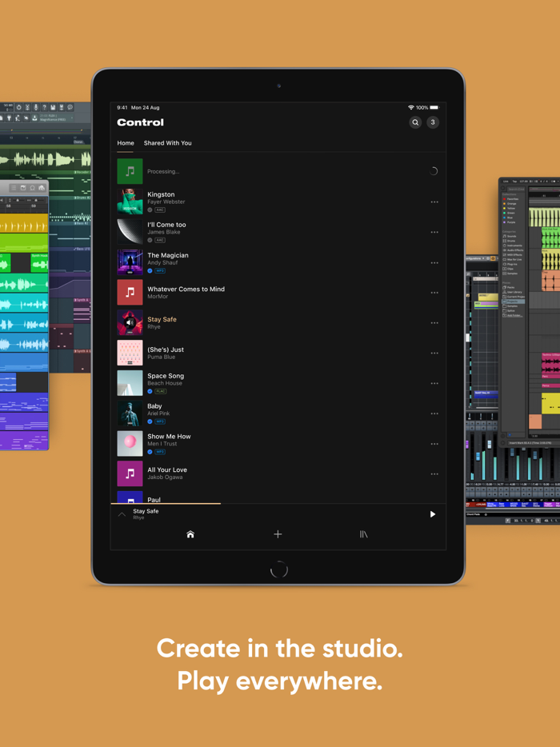560x747 pixels.
Task: Click the AAC badge under Kingston
Action: point(160,210)
